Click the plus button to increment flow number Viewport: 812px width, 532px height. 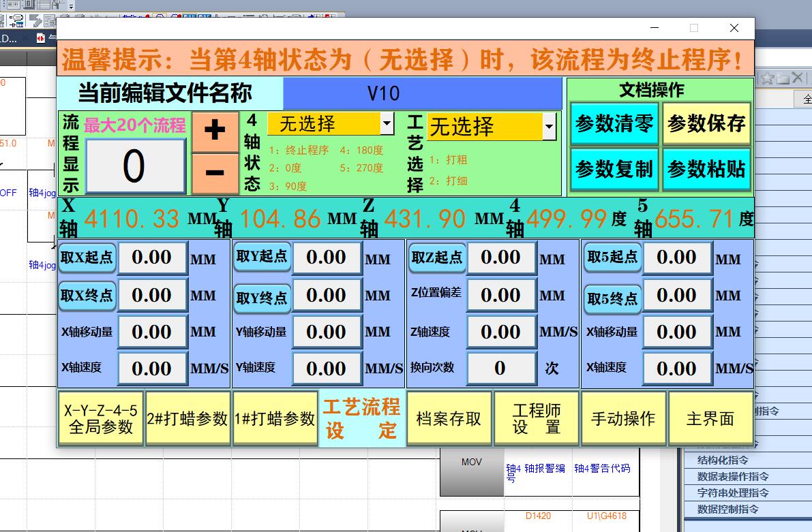tap(215, 131)
